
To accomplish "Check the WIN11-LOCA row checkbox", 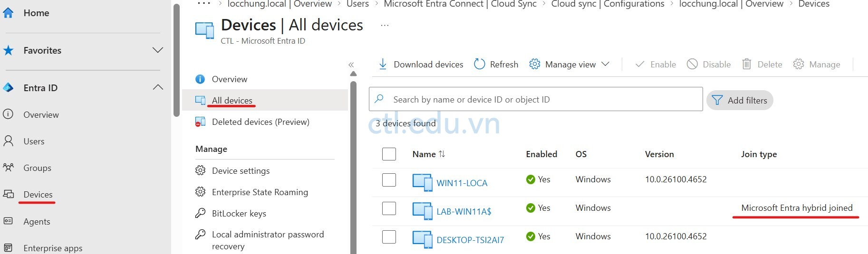I will pos(389,179).
